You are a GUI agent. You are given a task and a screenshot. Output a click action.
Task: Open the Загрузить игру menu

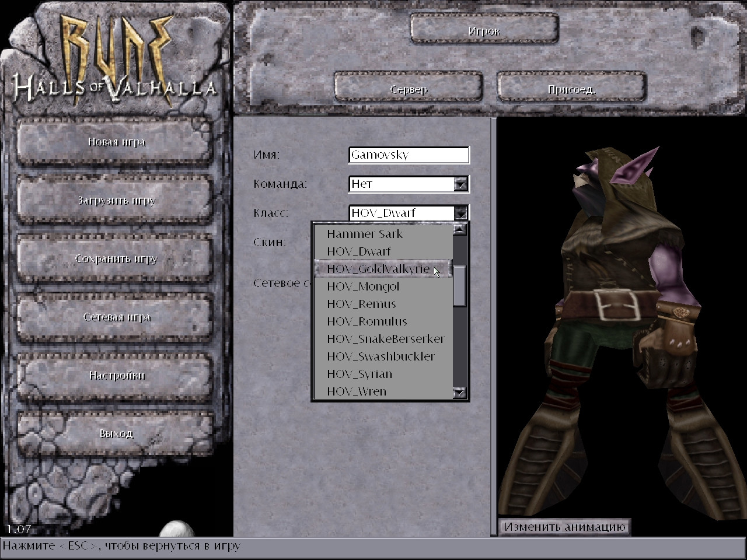[x=116, y=200]
